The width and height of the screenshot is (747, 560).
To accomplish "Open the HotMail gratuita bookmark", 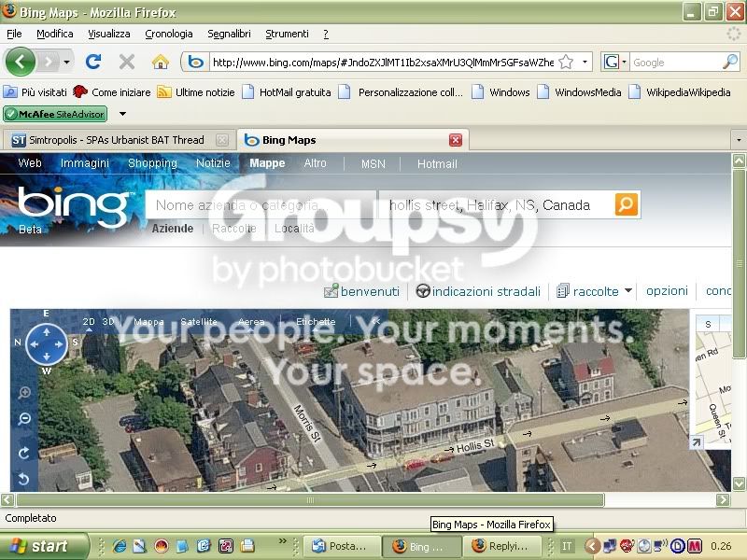I will click(x=287, y=92).
